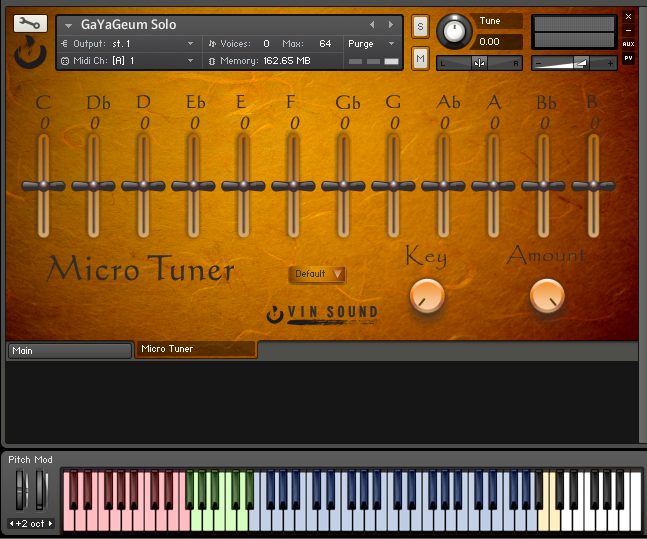The width and height of the screenshot is (647, 539).
Task: Click the Memory chip icon
Action: (x=212, y=61)
